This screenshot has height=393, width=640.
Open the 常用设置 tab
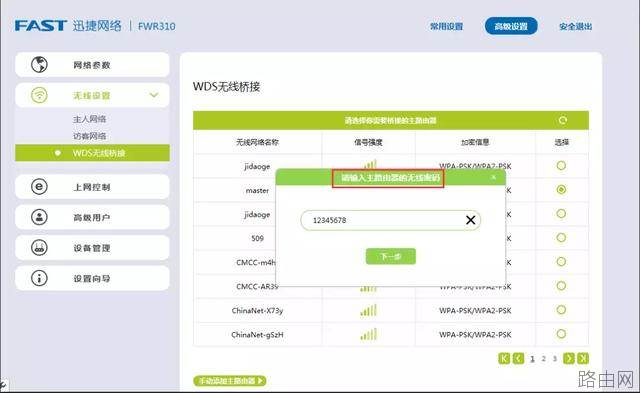[x=447, y=27]
